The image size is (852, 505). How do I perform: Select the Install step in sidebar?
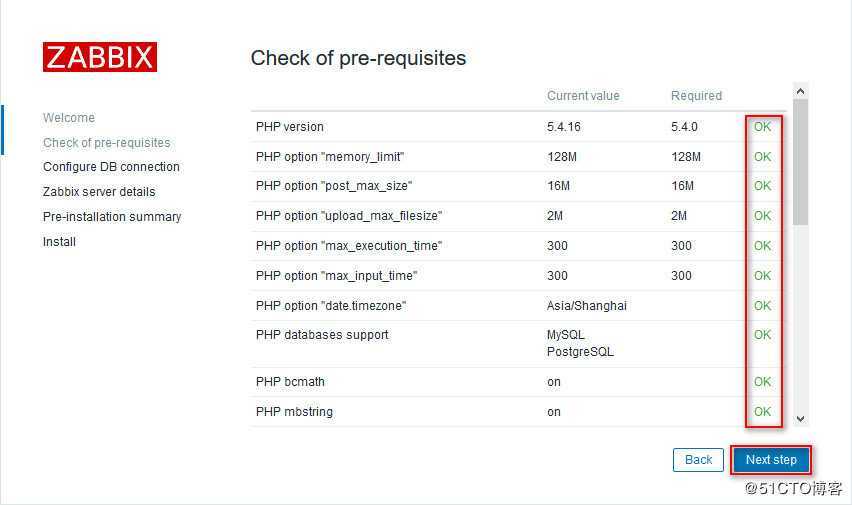coord(59,241)
